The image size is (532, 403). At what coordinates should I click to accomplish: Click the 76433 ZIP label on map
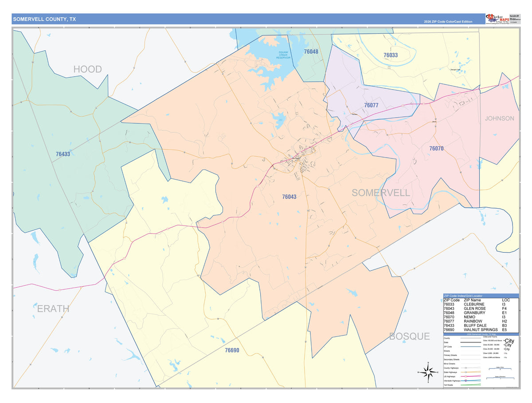(63, 154)
